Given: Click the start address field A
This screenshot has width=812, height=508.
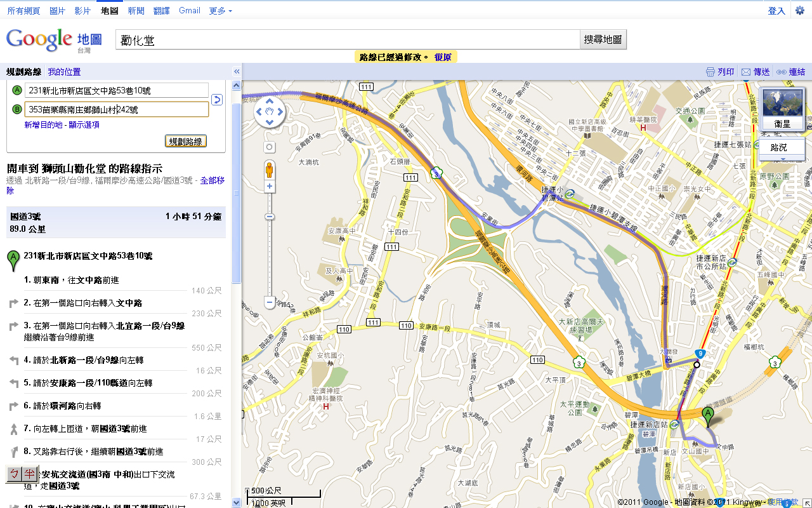Looking at the screenshot, I should click(117, 90).
